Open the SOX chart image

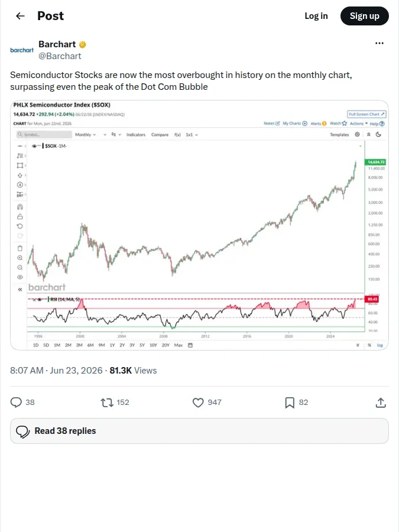[199, 225]
